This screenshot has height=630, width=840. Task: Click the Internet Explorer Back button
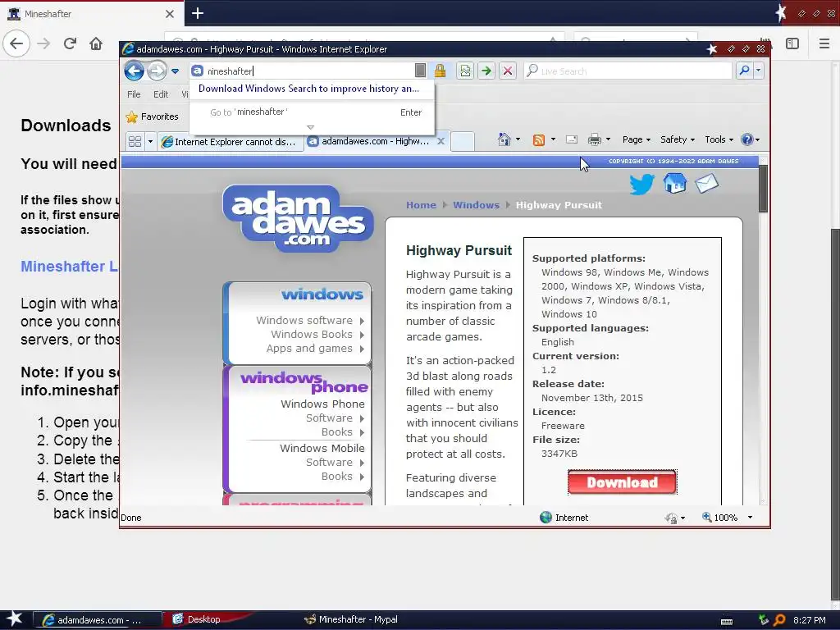coord(134,71)
